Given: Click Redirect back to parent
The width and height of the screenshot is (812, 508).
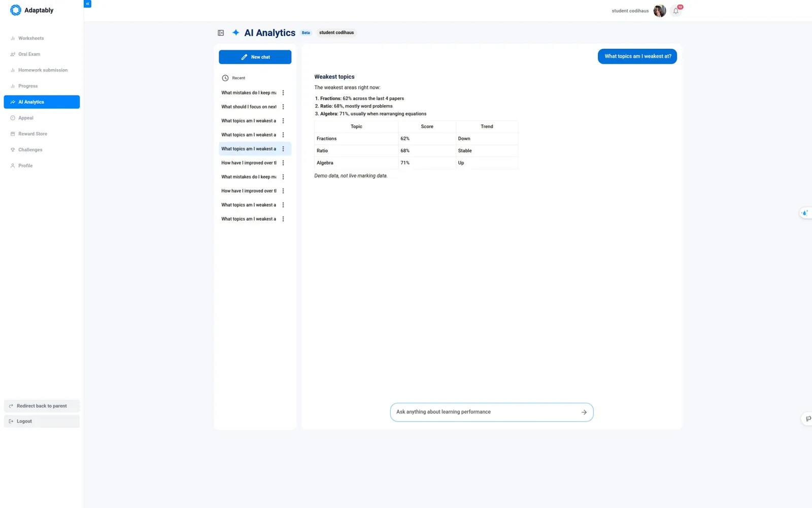Looking at the screenshot, I should (x=42, y=406).
